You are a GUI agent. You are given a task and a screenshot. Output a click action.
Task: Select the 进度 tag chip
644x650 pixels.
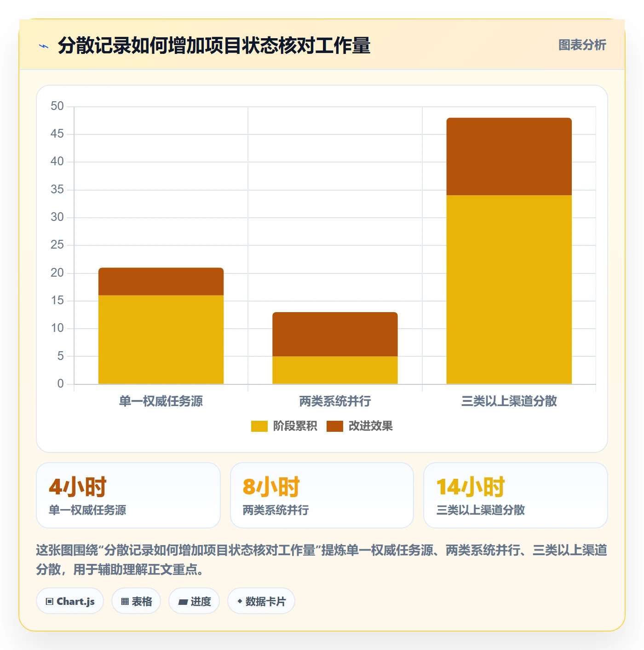click(194, 601)
